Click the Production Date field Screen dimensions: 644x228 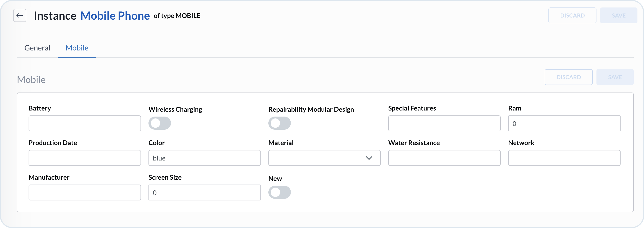pyautogui.click(x=85, y=158)
